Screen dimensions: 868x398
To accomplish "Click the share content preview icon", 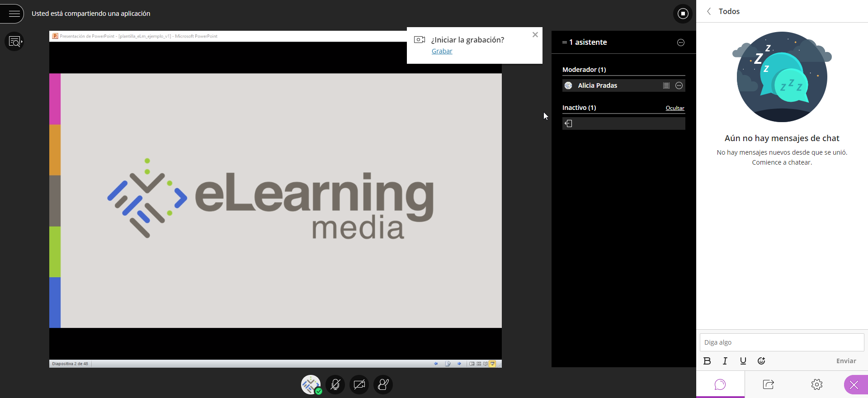I will click(14, 42).
